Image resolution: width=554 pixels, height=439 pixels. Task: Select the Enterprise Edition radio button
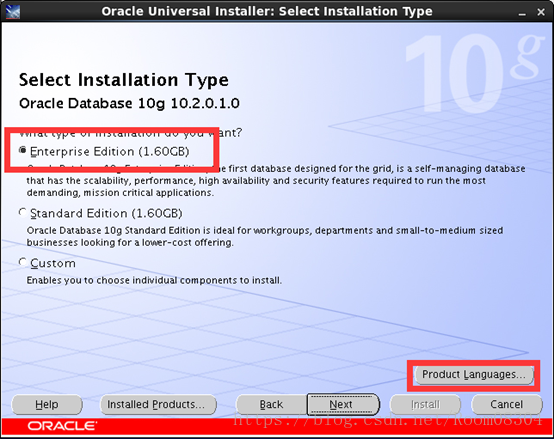tap(23, 150)
